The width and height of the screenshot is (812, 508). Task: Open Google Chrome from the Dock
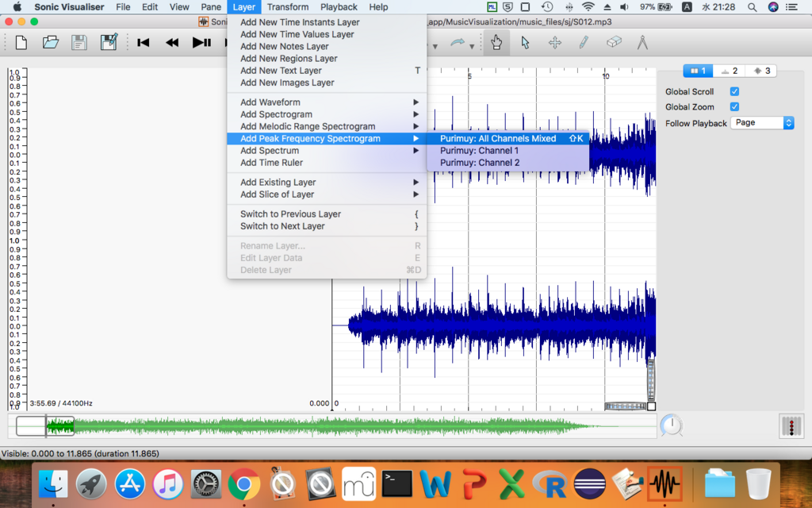[244, 484]
